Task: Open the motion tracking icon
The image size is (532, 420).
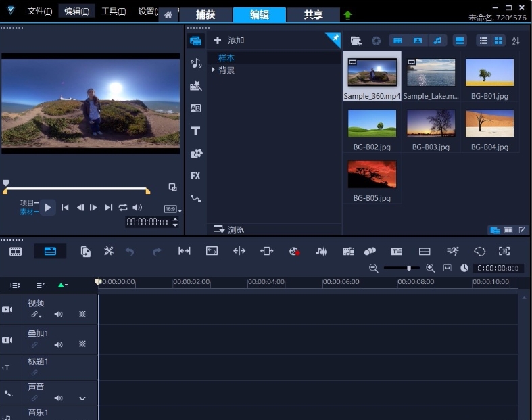Action: coord(370,251)
